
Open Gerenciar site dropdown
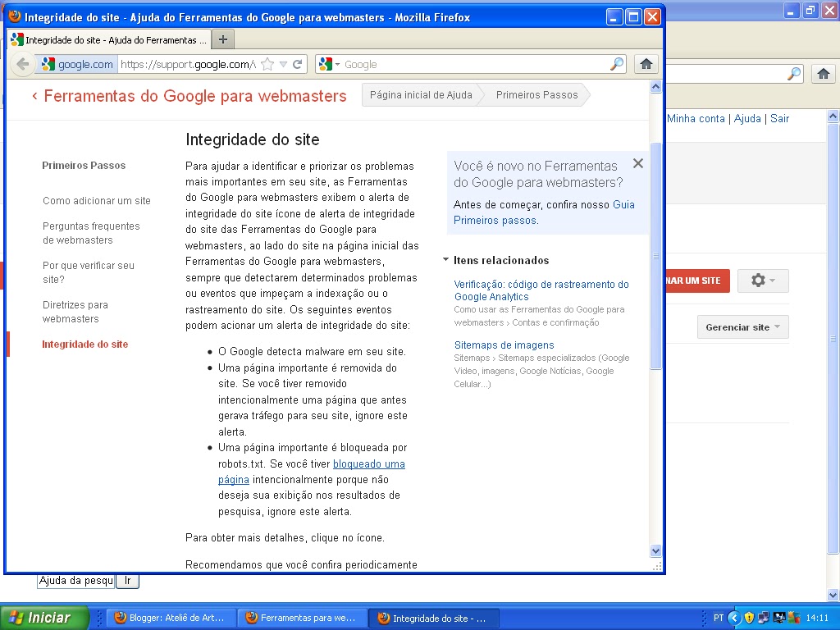(742, 326)
